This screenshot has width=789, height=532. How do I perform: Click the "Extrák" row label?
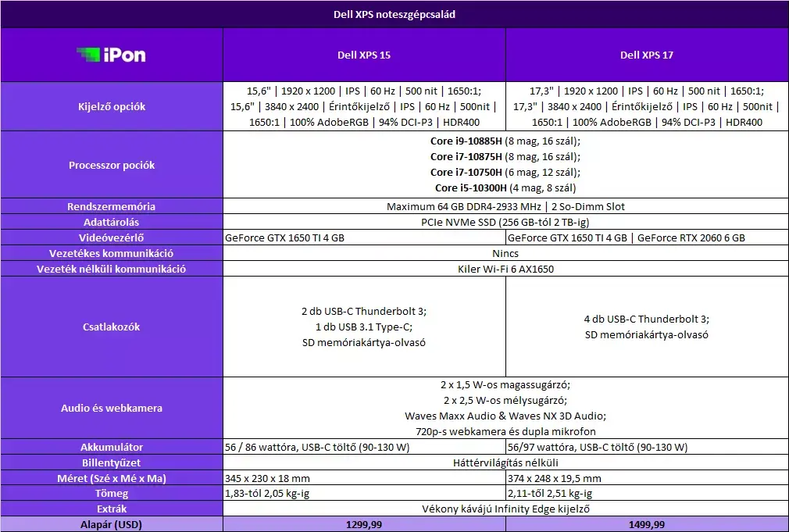click(x=112, y=509)
